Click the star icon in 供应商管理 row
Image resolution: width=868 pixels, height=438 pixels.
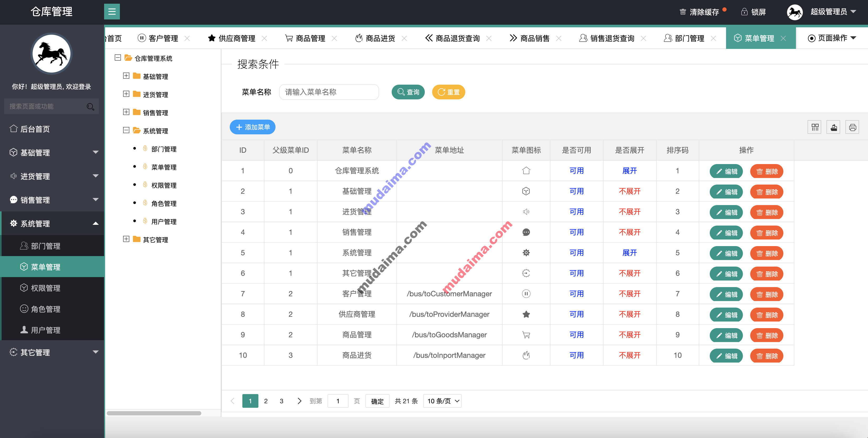[526, 314]
